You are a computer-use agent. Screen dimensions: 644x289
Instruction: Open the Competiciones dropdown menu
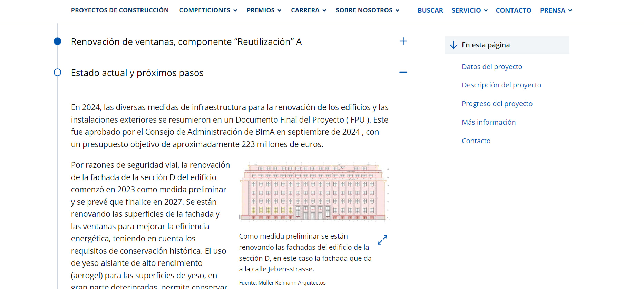208,10
